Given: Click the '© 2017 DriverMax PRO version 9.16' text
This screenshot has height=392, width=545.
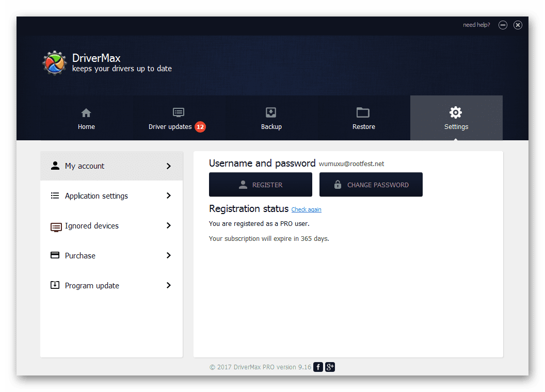Looking at the screenshot, I should click(260, 367).
